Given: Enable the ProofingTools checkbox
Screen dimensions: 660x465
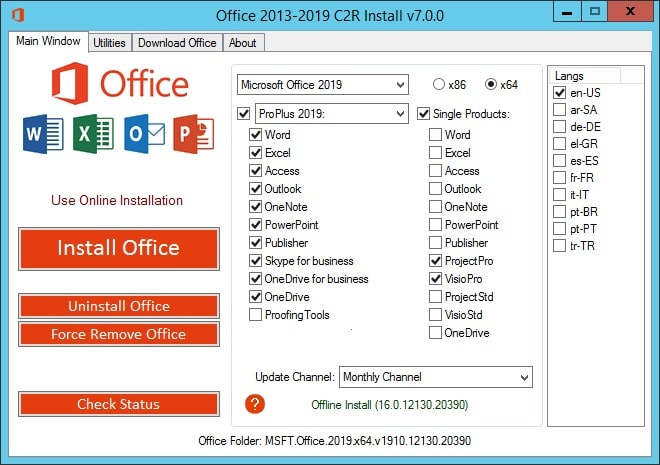Looking at the screenshot, I should (x=256, y=315).
